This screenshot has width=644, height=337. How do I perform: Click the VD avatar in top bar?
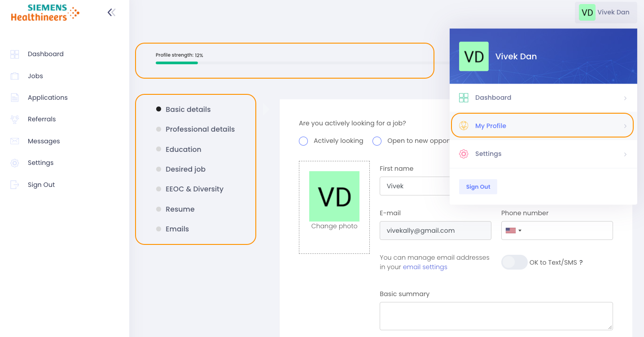point(587,13)
